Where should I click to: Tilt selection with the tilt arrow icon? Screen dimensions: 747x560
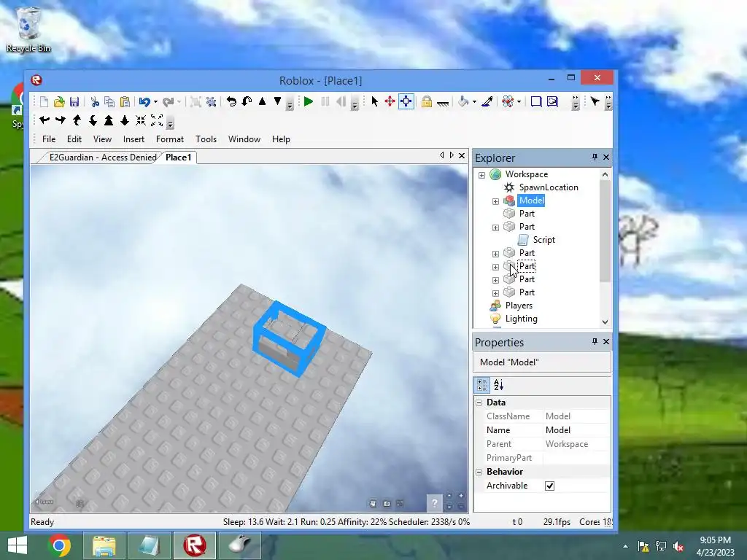point(247,101)
